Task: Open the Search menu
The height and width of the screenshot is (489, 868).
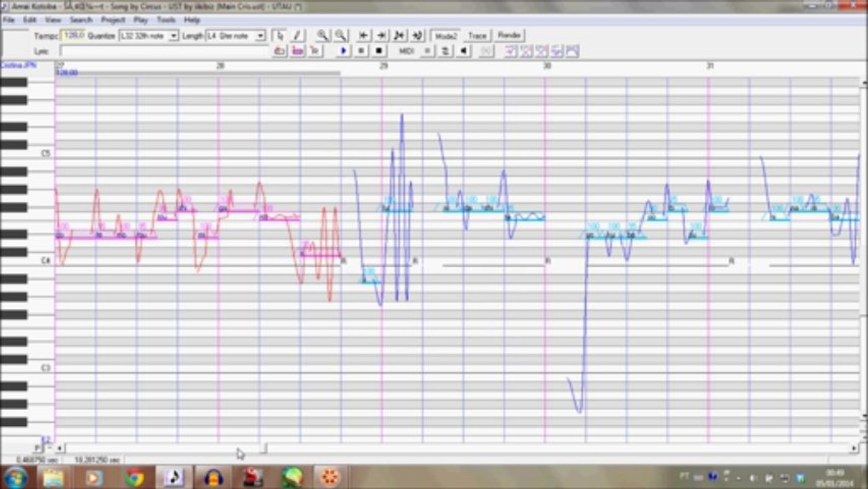Action: (x=81, y=20)
